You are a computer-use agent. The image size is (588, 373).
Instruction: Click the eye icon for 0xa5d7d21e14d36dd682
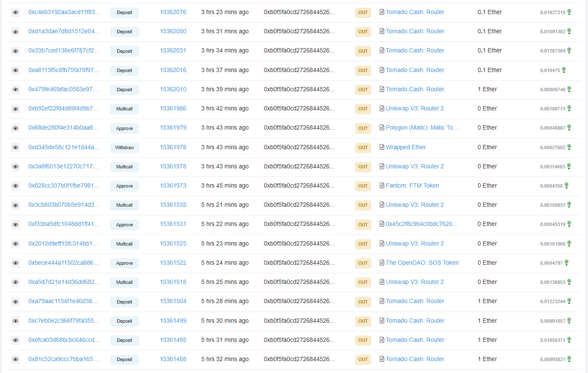coord(15,282)
